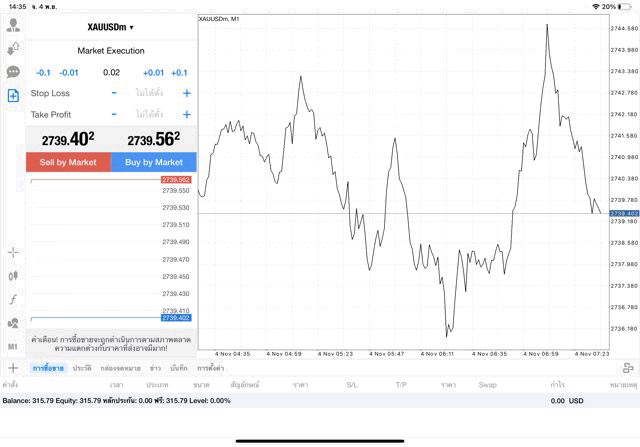Viewport: 640px width, 447px height.
Task: Sort trades by the กำไร (Profit) column
Action: coord(557,384)
